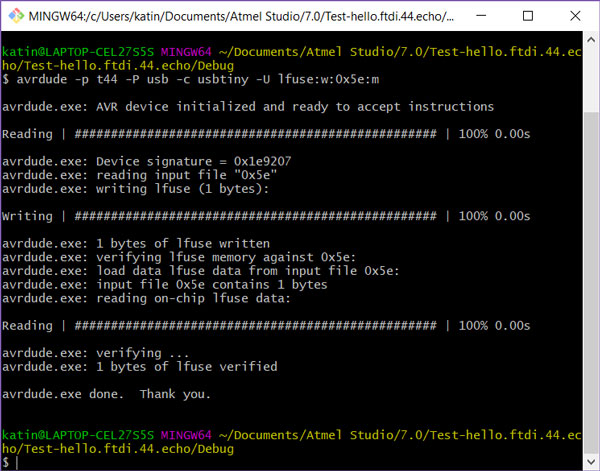Click the purple MINGW64 label in top prompt
This screenshot has height=471, width=600.
(x=186, y=52)
